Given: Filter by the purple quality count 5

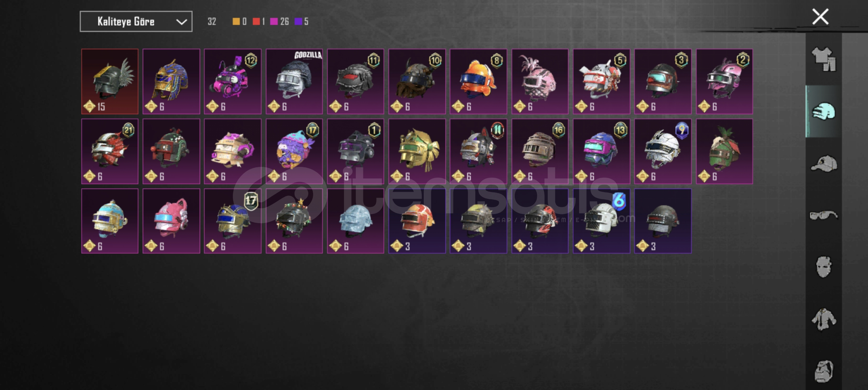Looking at the screenshot, I should point(302,22).
